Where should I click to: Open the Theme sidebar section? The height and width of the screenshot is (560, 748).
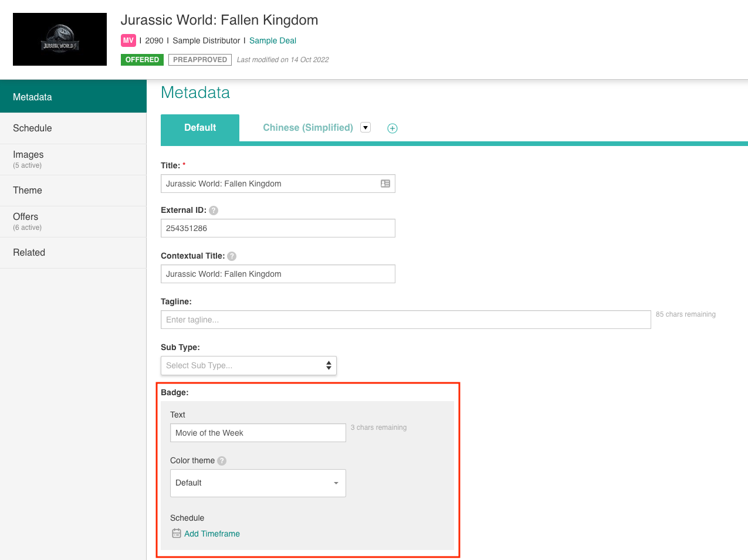point(73,191)
